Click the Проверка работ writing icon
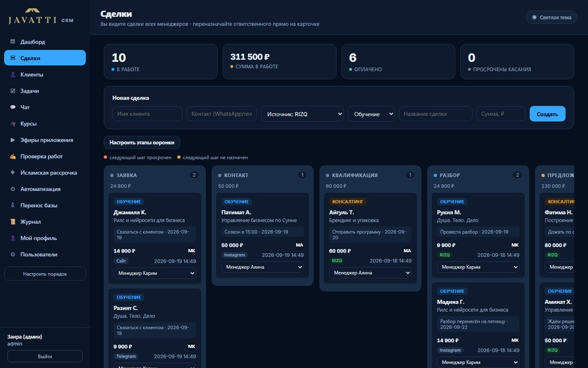The image size is (588, 368). [13, 157]
